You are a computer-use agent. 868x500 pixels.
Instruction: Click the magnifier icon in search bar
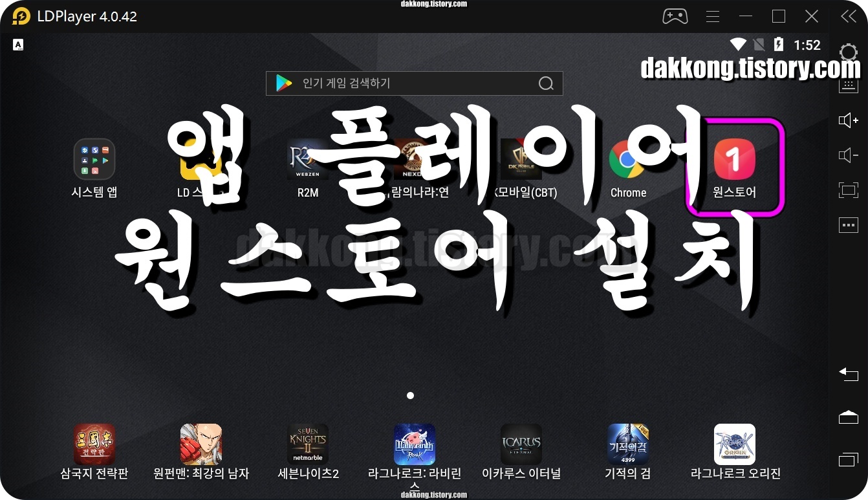546,83
